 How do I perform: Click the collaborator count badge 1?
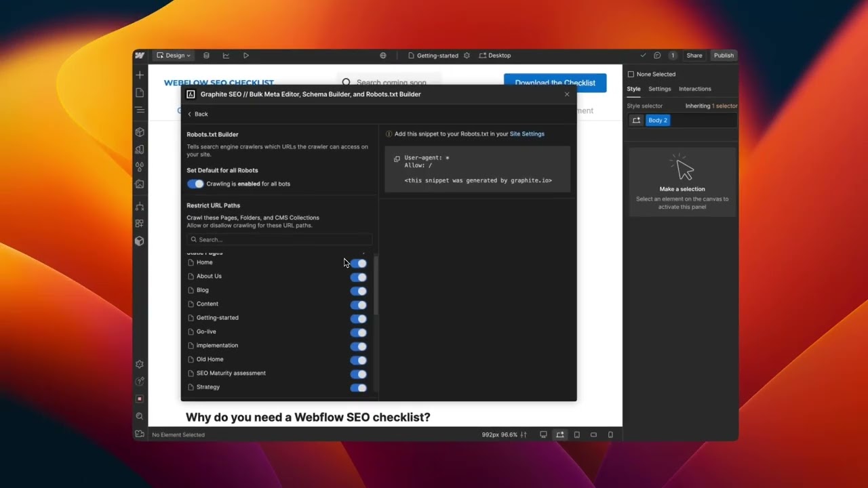[x=673, y=56]
